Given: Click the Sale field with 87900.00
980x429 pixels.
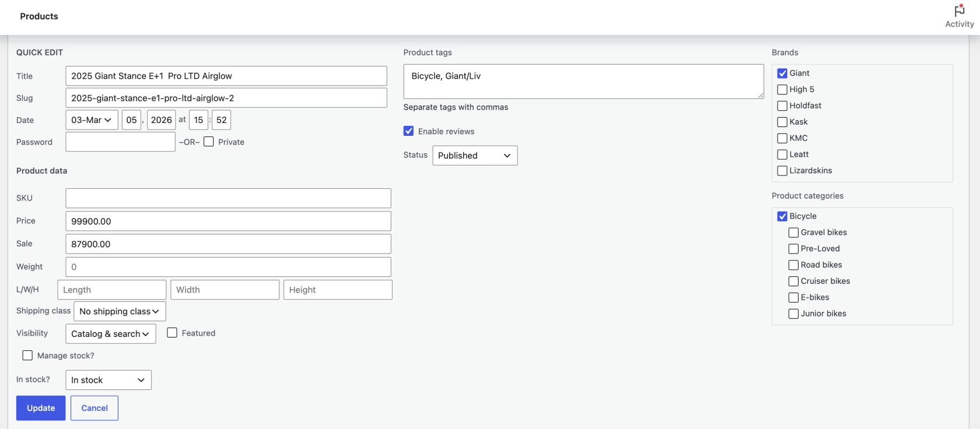Looking at the screenshot, I should click(228, 244).
